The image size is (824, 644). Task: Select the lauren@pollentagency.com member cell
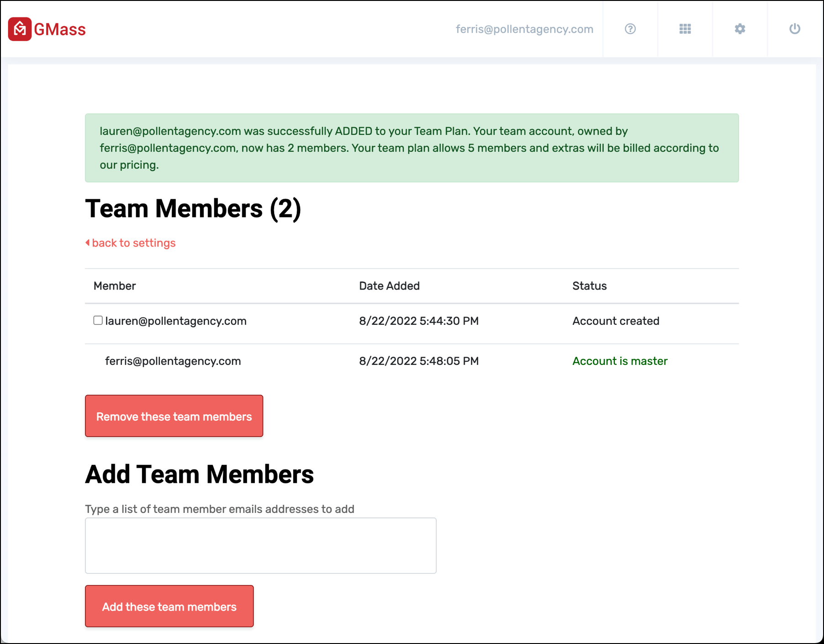176,321
